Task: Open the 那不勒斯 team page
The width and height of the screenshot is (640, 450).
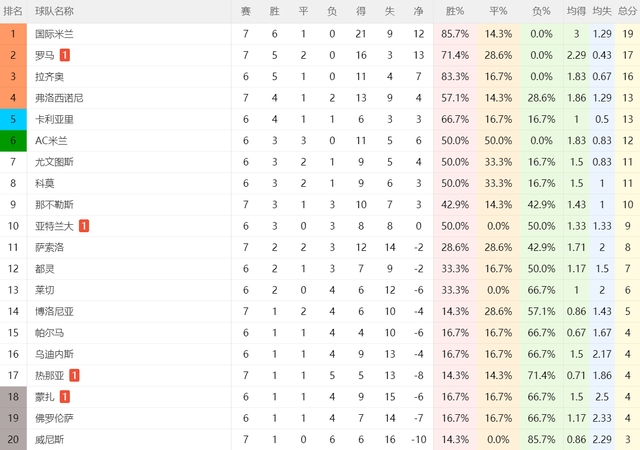Action: 54,205
